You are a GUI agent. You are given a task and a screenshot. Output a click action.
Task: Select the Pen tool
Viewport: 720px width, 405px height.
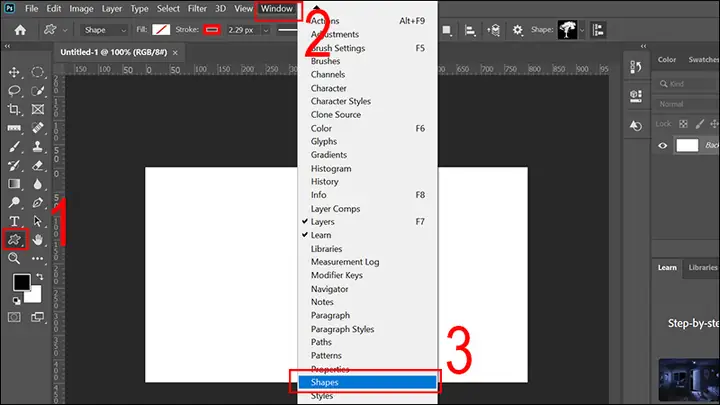pyautogui.click(x=38, y=202)
